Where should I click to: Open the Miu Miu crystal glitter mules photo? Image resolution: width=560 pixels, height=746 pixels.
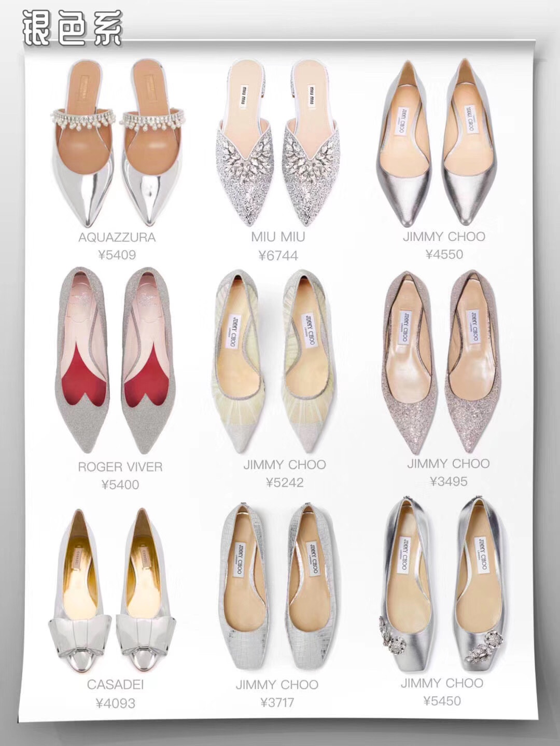278,142
